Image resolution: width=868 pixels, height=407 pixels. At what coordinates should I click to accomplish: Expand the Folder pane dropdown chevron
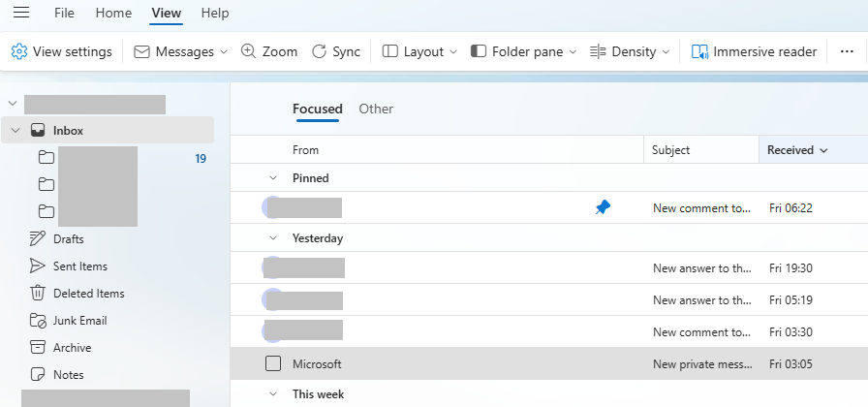click(x=573, y=52)
